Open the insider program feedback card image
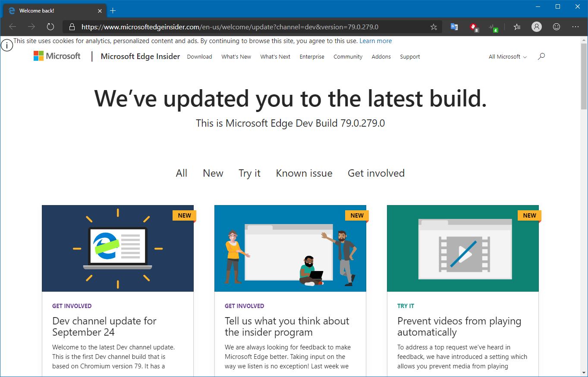Image resolution: width=588 pixels, height=377 pixels. tap(290, 248)
